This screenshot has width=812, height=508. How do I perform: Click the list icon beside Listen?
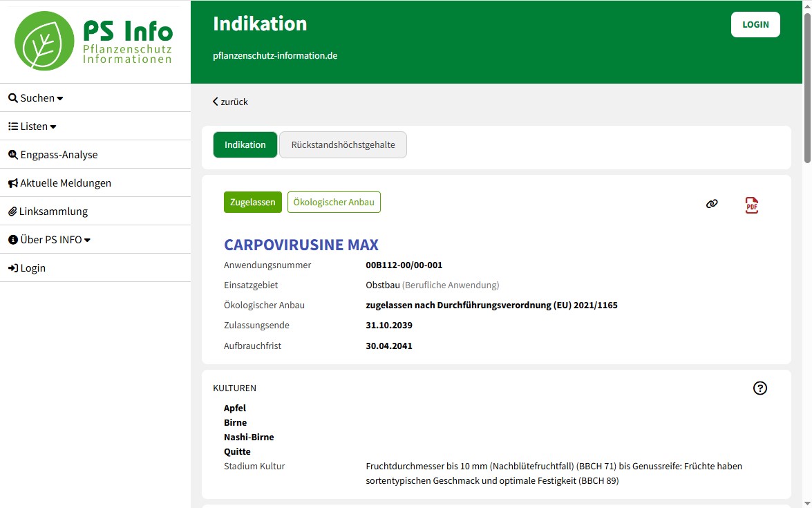point(12,126)
